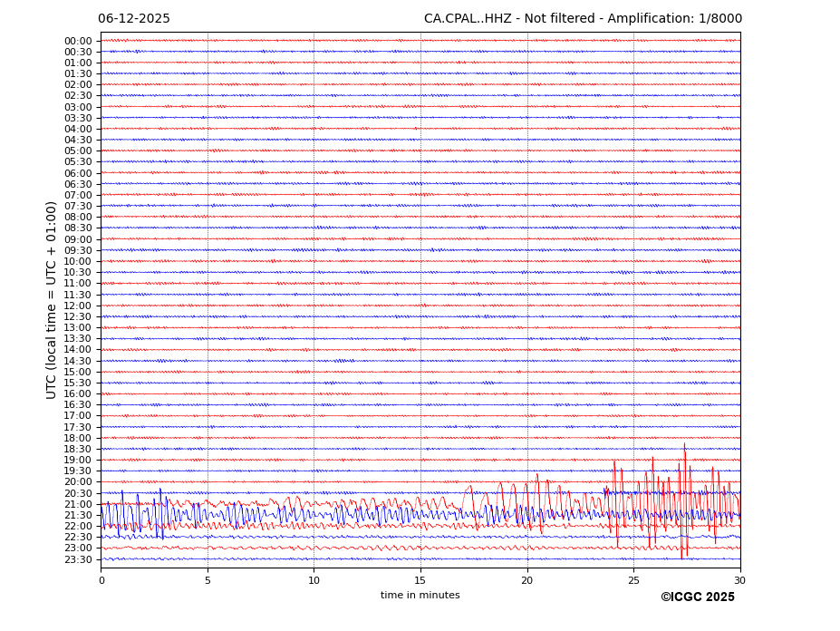
Task: Select the 5 tick on the minutes axis
Action: coord(208,580)
